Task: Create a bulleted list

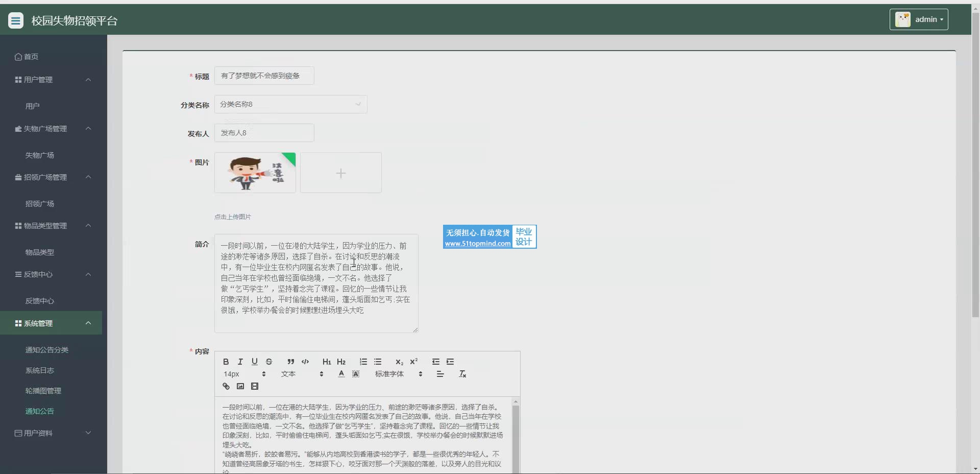Action: [378, 362]
